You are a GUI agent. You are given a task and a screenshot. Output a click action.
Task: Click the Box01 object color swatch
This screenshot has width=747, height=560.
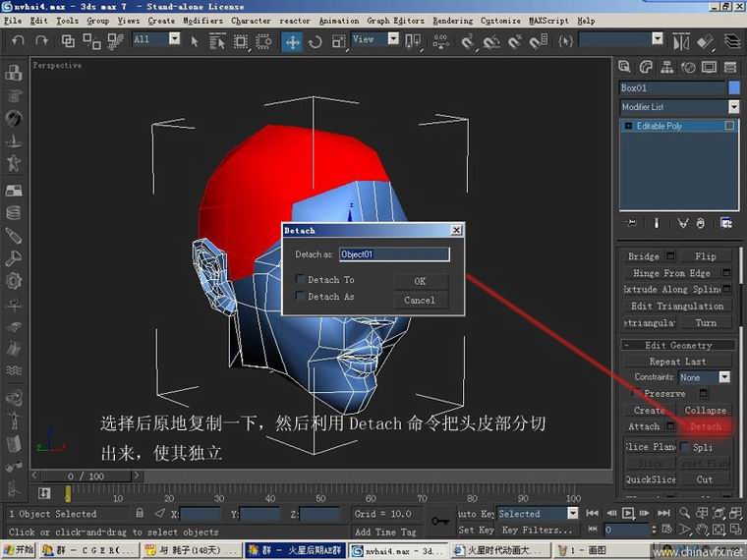click(734, 87)
